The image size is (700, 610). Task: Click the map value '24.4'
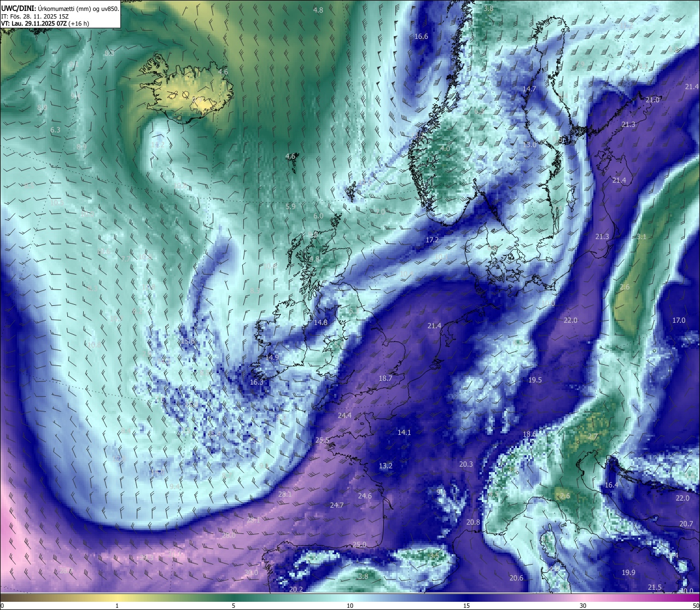point(345,416)
